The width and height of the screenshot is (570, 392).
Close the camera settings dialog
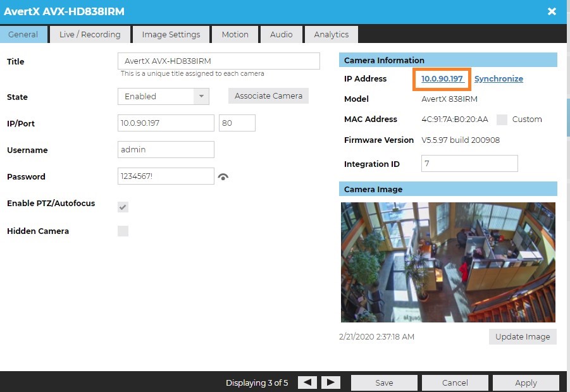552,11
